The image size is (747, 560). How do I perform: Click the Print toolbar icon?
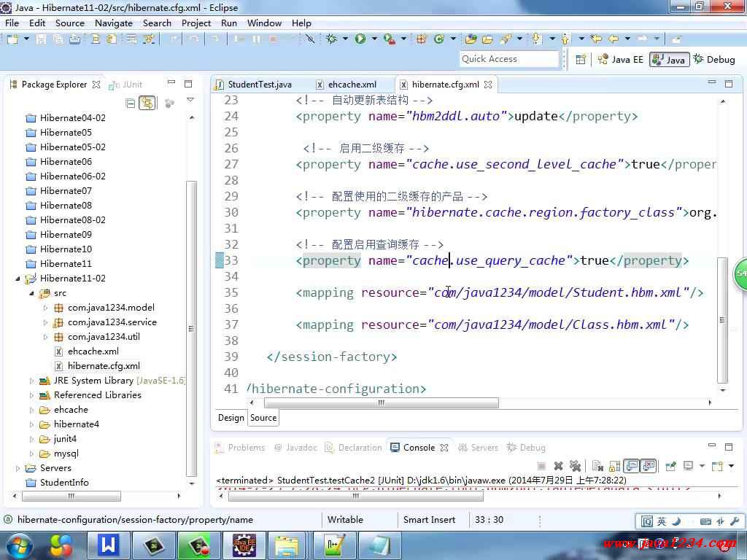(x=75, y=39)
